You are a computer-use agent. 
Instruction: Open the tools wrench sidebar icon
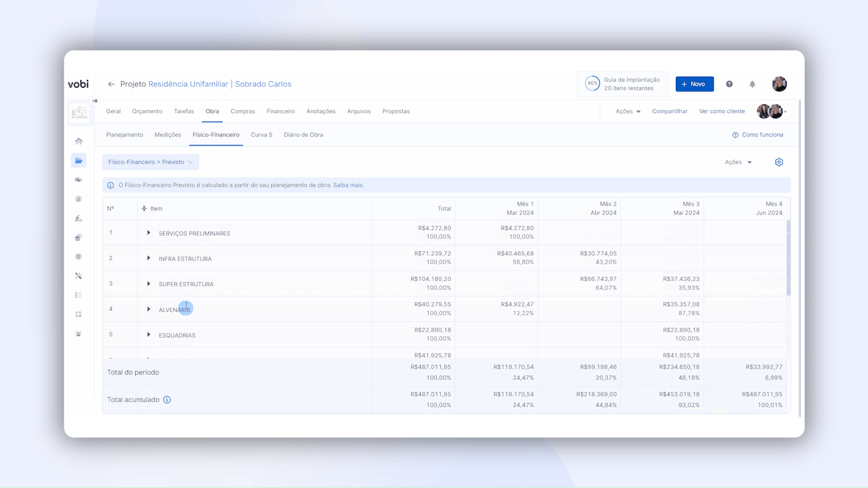pyautogui.click(x=79, y=276)
